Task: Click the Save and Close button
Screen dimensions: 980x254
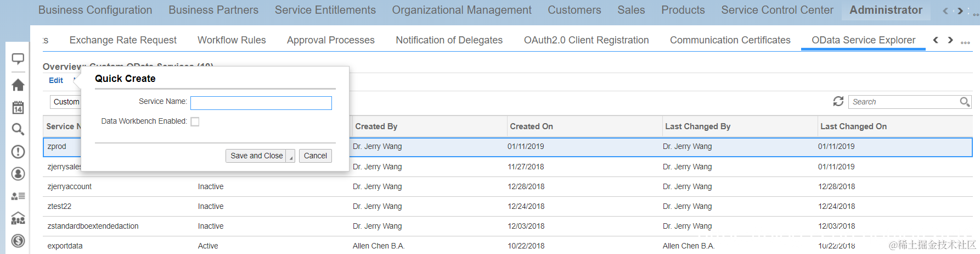Action: (x=256, y=156)
